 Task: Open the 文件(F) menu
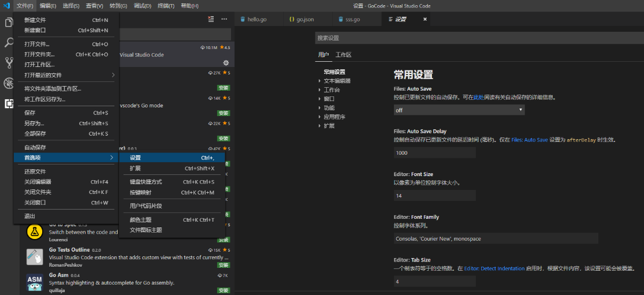25,6
